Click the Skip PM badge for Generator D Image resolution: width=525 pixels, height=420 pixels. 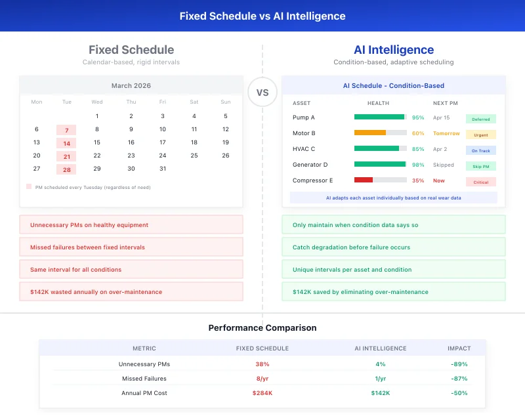click(480, 165)
